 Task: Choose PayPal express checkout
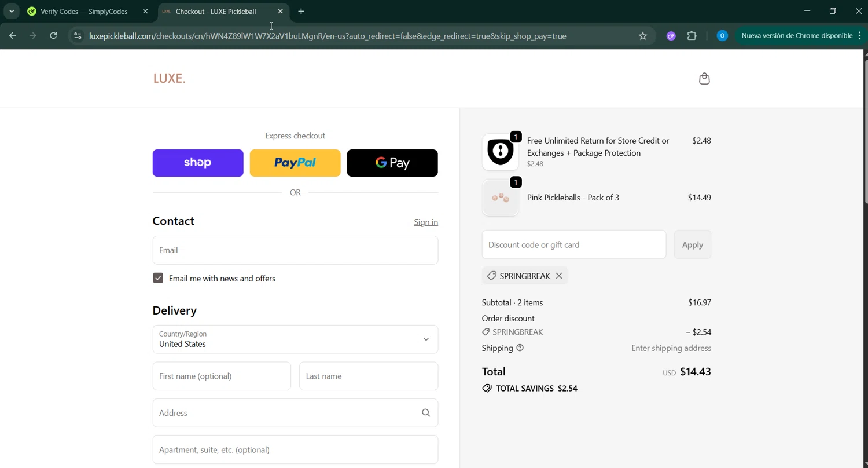[x=295, y=163]
